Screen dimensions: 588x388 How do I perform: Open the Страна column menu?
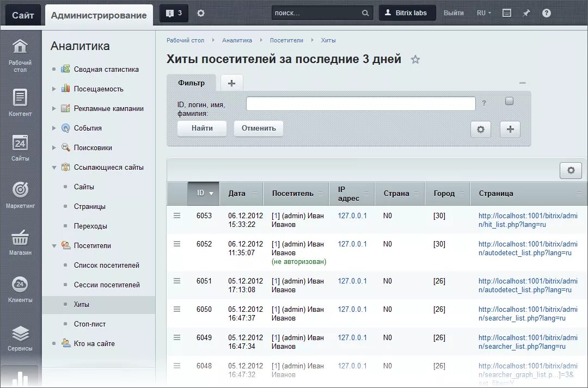[416, 194]
